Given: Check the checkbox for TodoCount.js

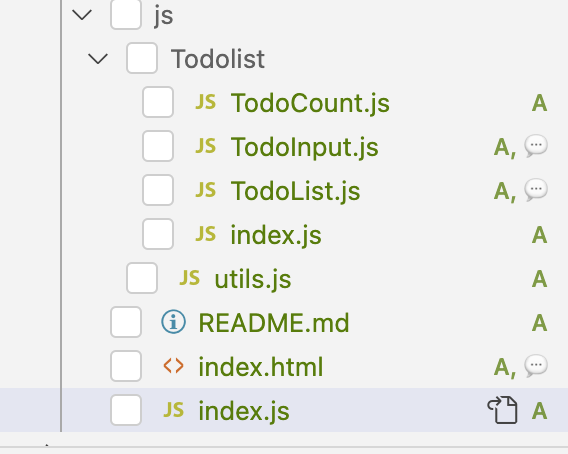Looking at the screenshot, I should click(x=158, y=102).
